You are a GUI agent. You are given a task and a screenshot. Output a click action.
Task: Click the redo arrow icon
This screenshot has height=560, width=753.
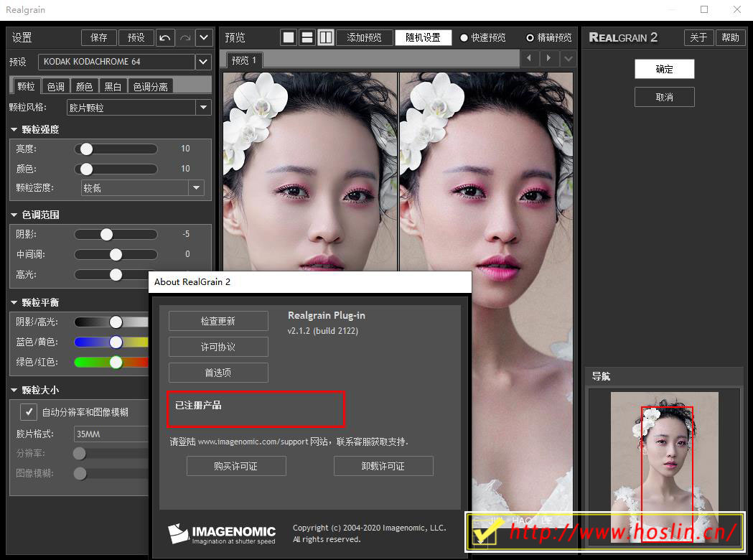tap(185, 37)
